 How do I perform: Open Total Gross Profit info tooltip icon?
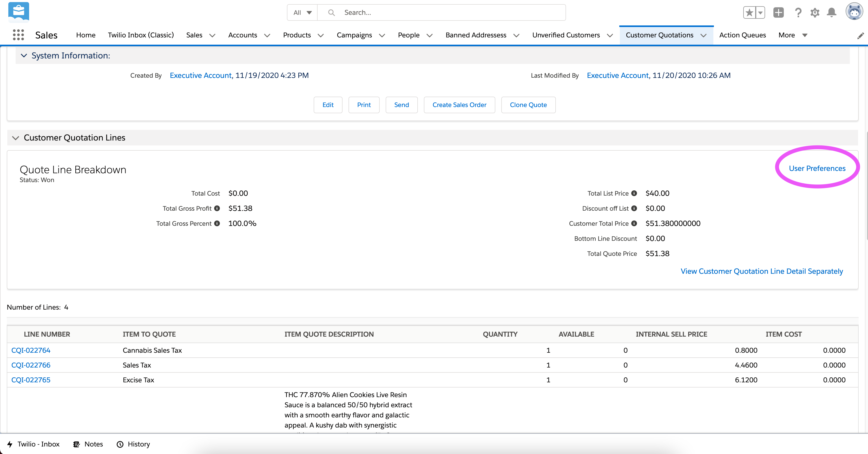[217, 208]
